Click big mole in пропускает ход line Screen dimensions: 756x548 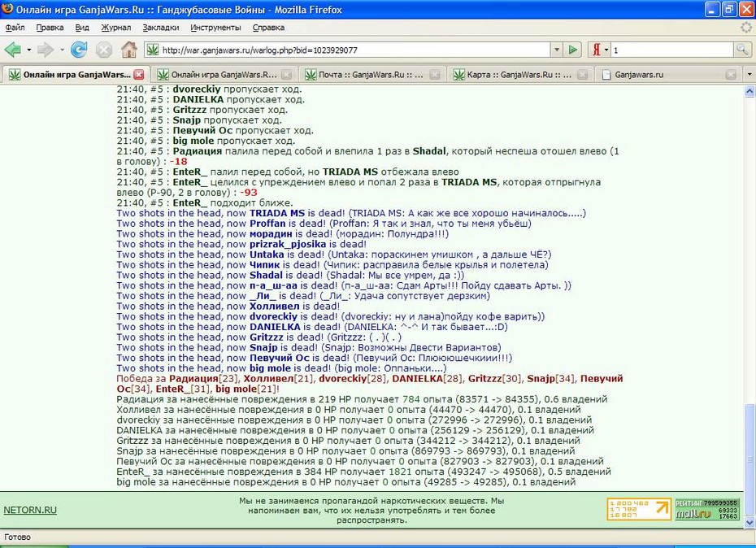[193, 141]
